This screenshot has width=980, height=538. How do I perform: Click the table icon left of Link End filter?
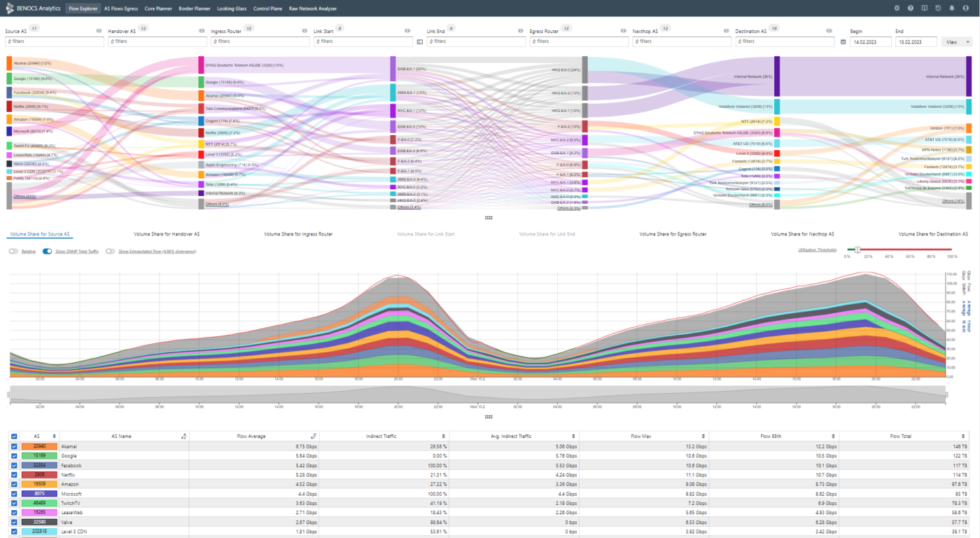[420, 42]
